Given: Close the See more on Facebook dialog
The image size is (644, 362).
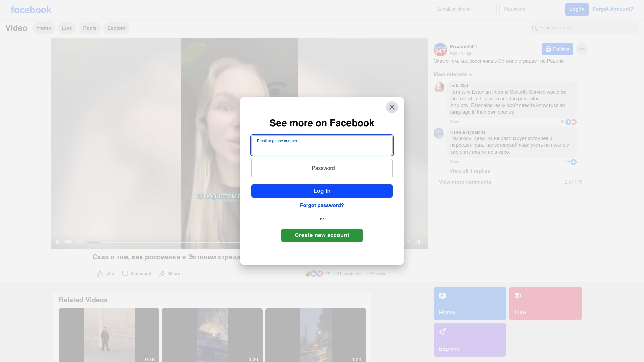Looking at the screenshot, I should point(392,107).
